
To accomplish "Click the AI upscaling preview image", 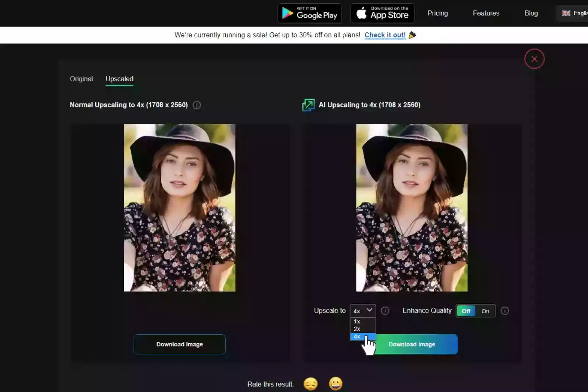I will coord(412,208).
